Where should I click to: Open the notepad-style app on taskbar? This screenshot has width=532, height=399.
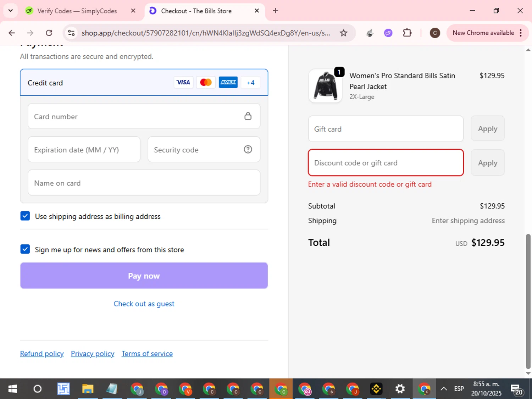point(112,389)
